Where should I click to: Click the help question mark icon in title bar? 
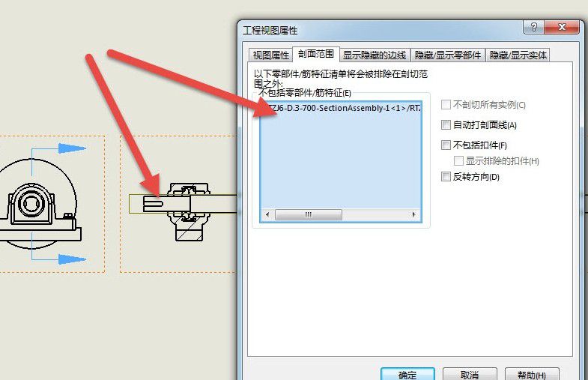tap(533, 27)
